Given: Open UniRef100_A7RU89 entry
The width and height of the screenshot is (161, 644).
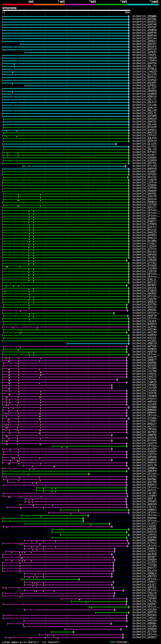Looking at the screenshot, I should click(144, 260).
